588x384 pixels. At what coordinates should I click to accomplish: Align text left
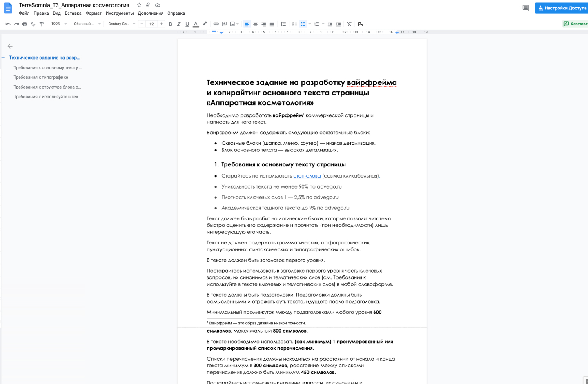[247, 24]
